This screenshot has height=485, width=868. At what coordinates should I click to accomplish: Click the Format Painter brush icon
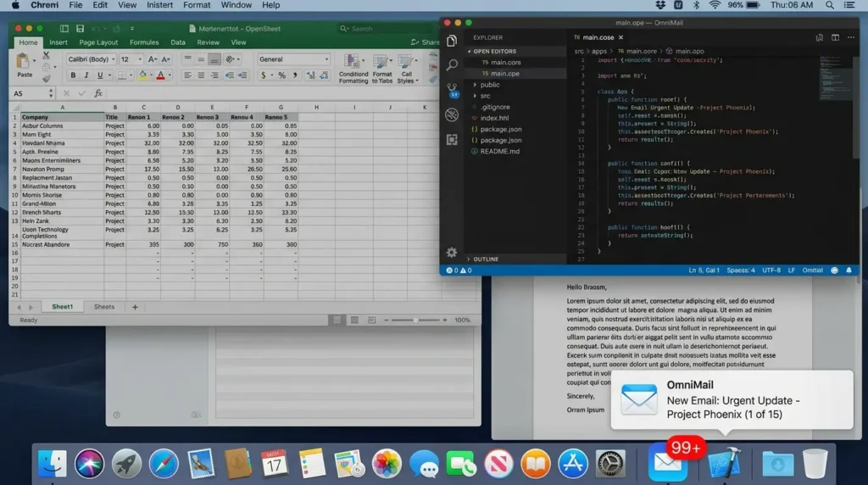click(46, 79)
